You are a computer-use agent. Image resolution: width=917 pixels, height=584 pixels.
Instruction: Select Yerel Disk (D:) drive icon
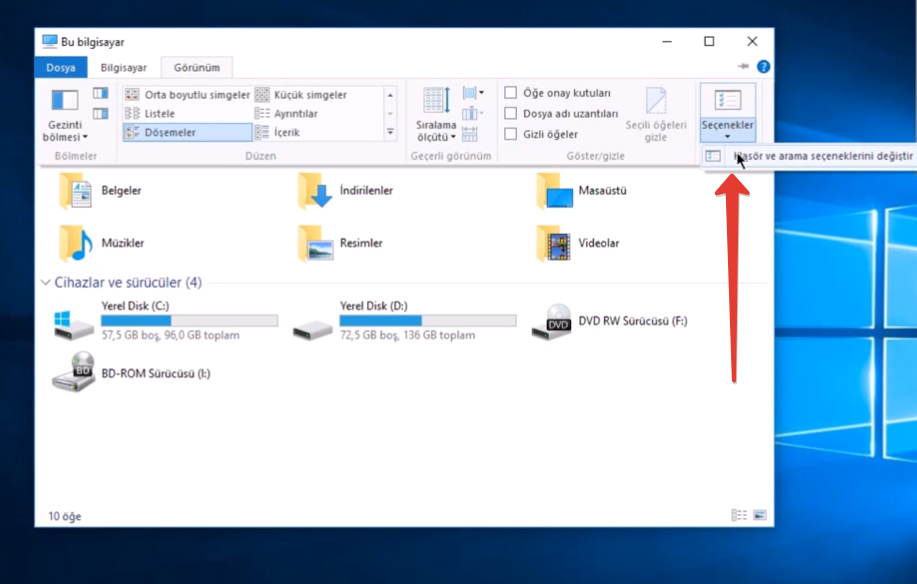(312, 330)
